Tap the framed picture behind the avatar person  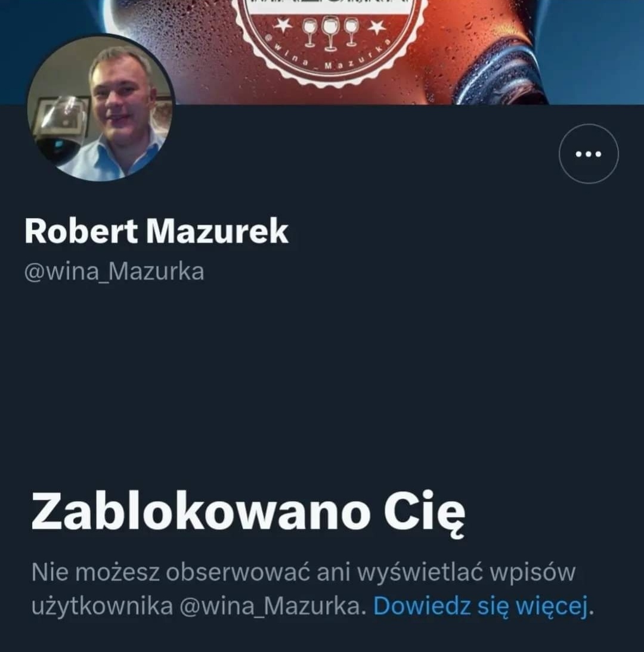pyautogui.click(x=62, y=117)
